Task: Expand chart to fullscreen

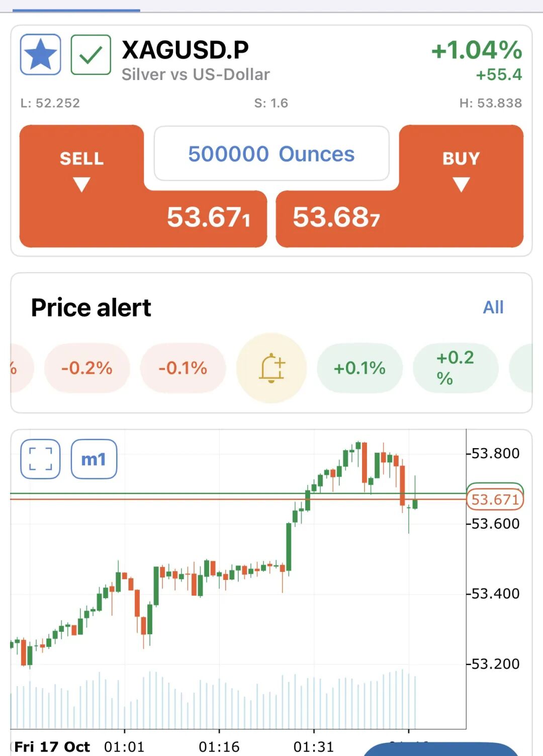Action: pos(41,459)
